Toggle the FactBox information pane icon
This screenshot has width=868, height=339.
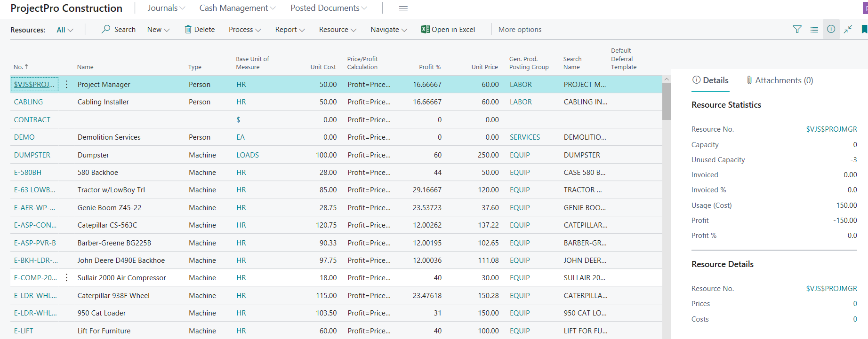tap(831, 29)
